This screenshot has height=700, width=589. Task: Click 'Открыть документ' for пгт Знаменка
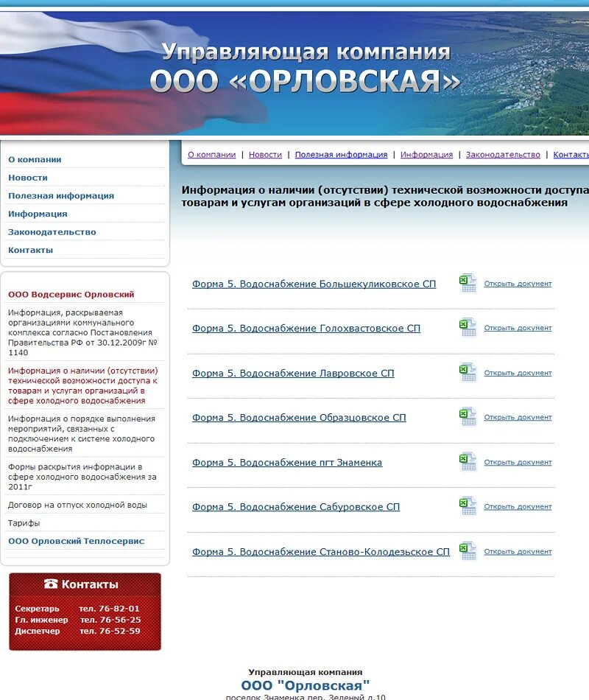(x=518, y=462)
